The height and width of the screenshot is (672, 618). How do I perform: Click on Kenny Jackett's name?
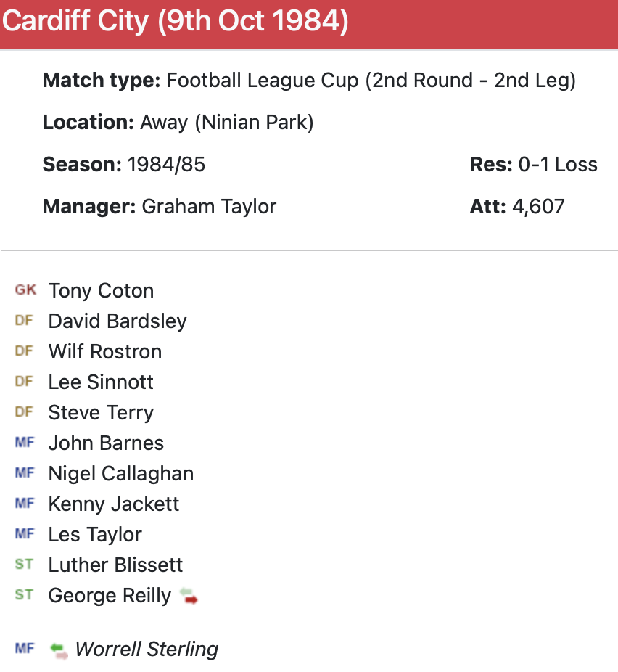tap(113, 504)
